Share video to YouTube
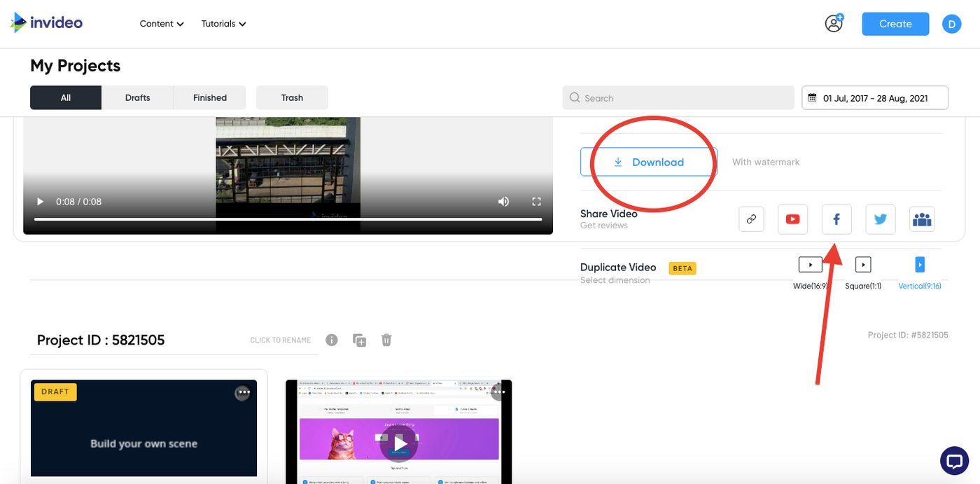 click(792, 219)
